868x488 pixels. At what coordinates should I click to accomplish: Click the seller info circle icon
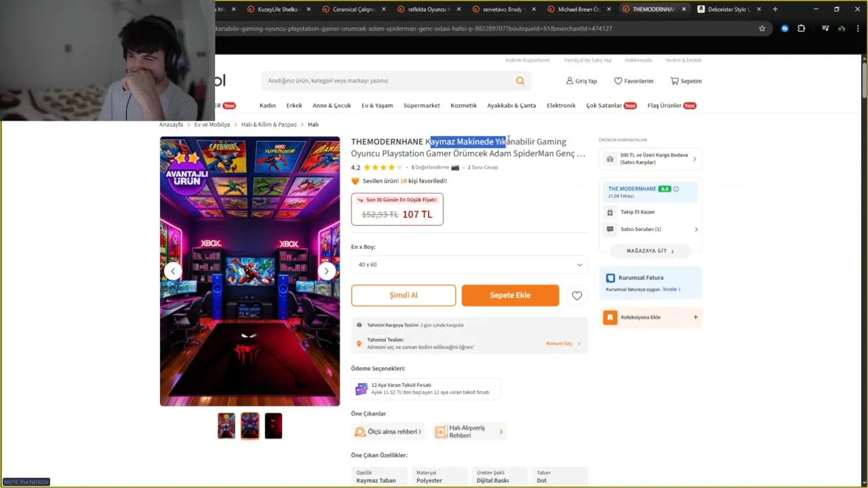pos(676,189)
